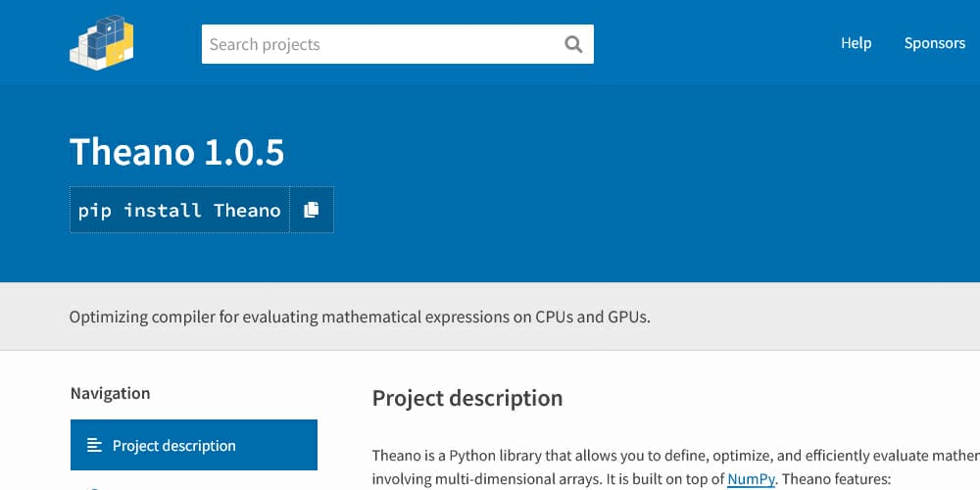
Task: Click the Project description list icon
Action: pyautogui.click(x=94, y=446)
